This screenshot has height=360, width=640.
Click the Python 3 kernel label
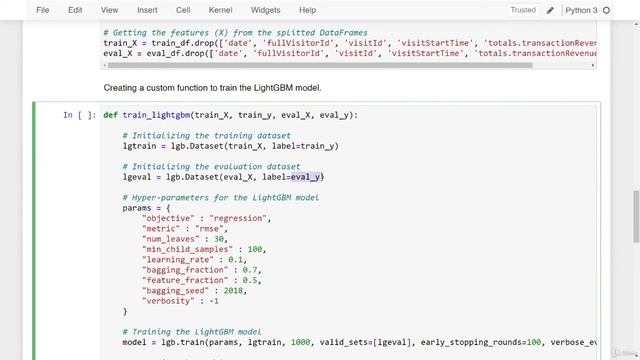point(581,10)
